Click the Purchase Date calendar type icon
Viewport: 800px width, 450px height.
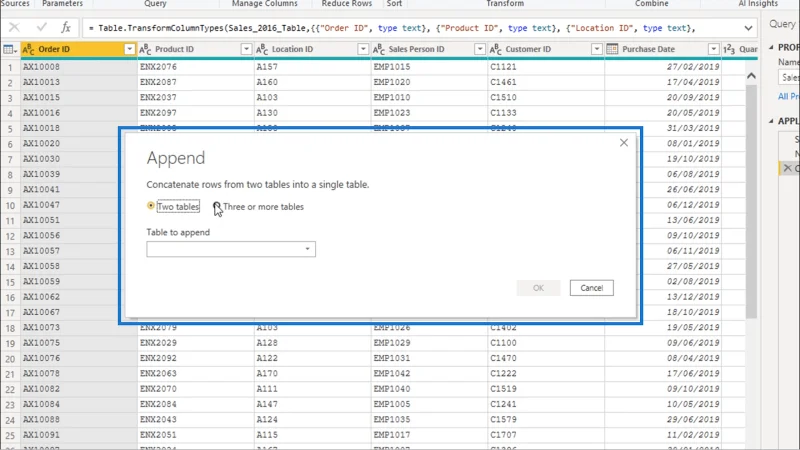[x=612, y=49]
